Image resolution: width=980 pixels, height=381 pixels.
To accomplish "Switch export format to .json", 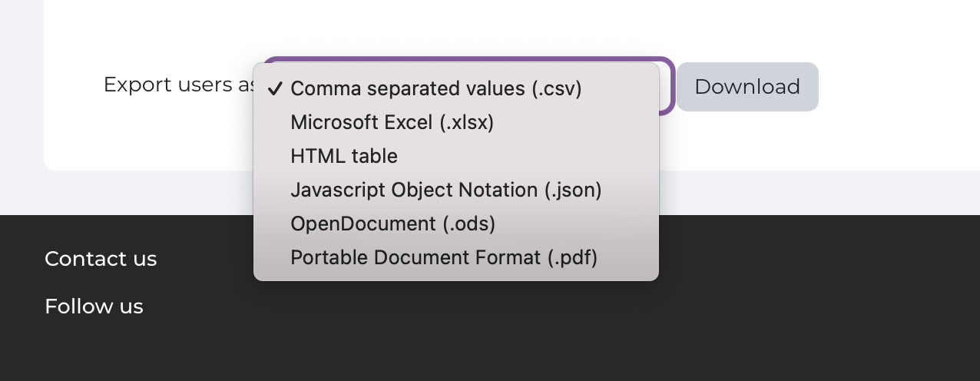I will pos(445,190).
